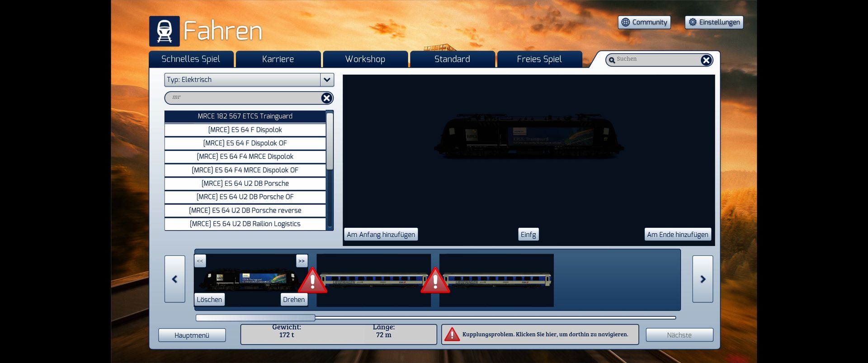Select [MRCE] ES 64 F Dispolok
868x363 pixels.
pos(245,130)
